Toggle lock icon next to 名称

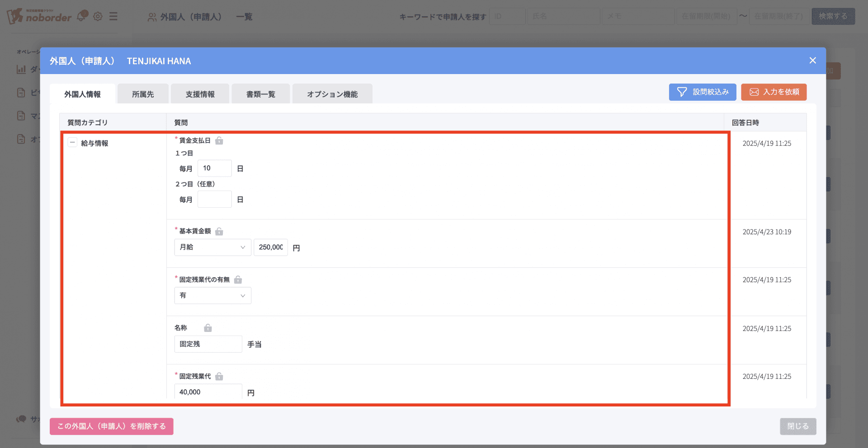click(x=208, y=328)
